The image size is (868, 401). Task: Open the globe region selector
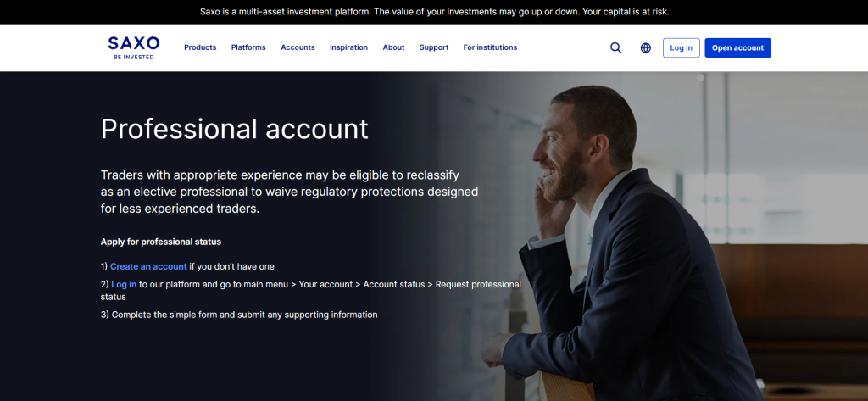coord(645,47)
